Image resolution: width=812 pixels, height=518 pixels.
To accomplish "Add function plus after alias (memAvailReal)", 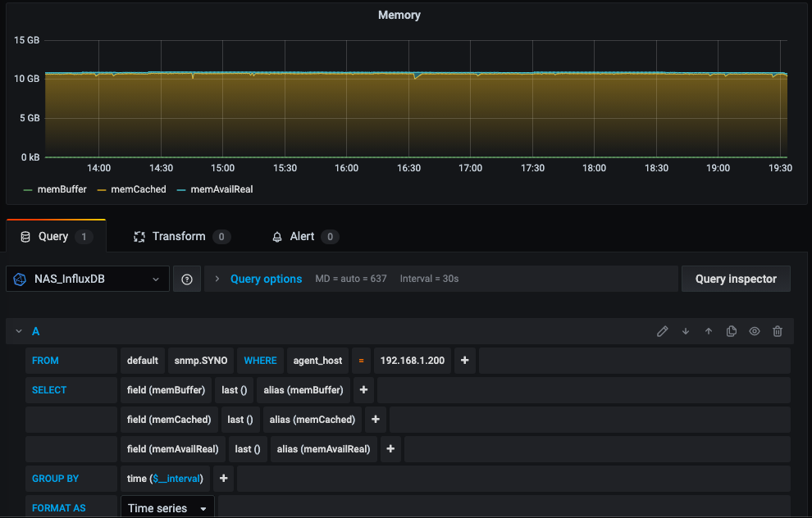I will [390, 449].
